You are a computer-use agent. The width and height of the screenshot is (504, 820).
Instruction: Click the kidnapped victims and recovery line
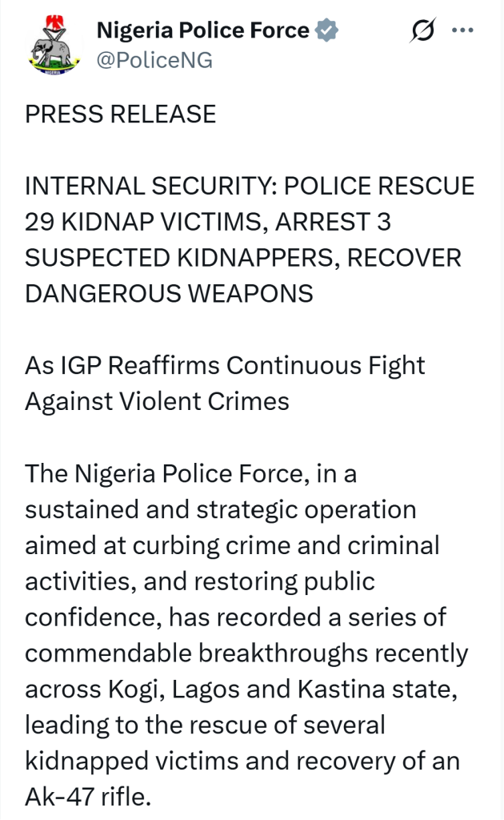tap(242, 762)
